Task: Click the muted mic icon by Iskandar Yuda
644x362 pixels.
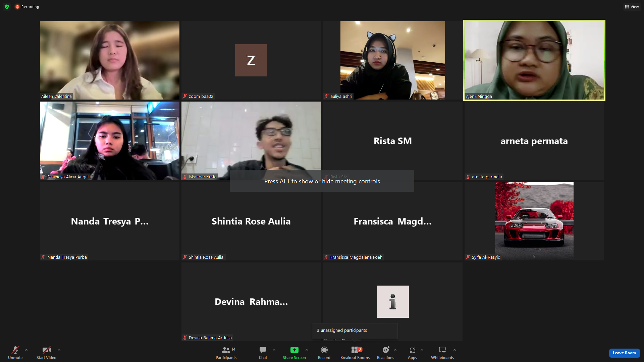Action: pos(185,177)
